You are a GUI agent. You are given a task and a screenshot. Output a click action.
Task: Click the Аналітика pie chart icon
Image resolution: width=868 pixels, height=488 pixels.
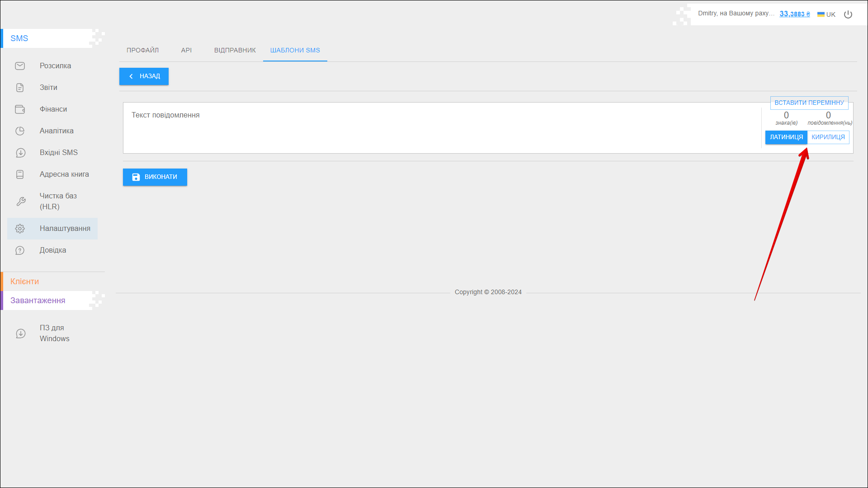(x=20, y=131)
